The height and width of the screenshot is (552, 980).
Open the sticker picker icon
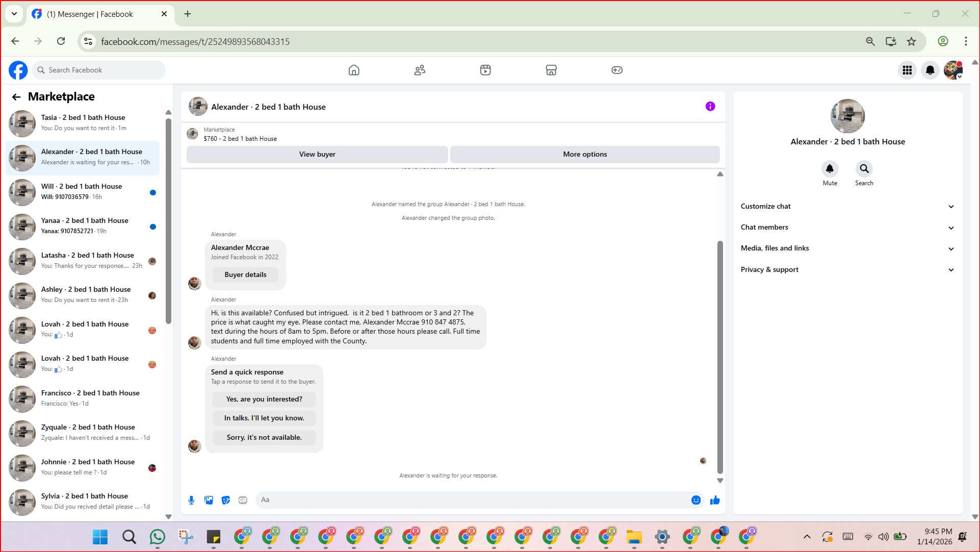coord(226,500)
